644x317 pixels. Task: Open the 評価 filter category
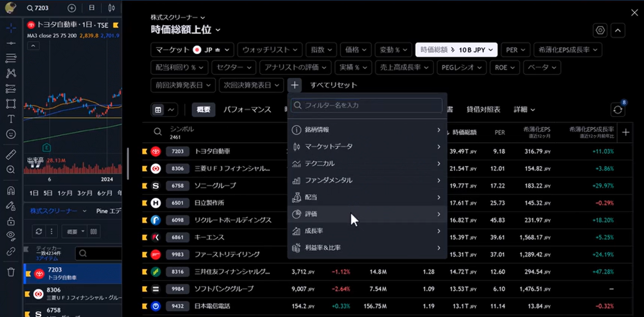[x=367, y=214]
